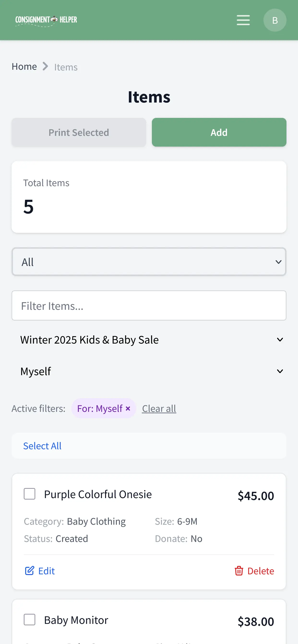Click the Items breadcrumb label
The width and height of the screenshot is (298, 644).
coord(65,67)
